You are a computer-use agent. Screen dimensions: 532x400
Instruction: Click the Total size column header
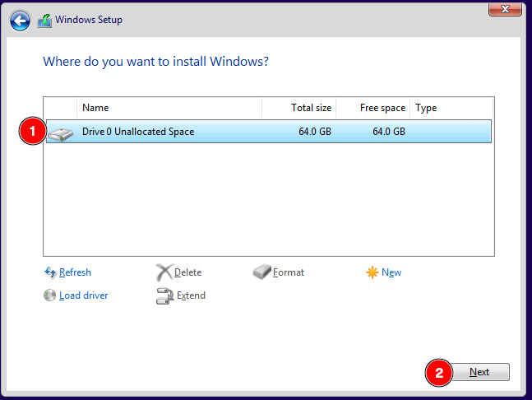299,108
